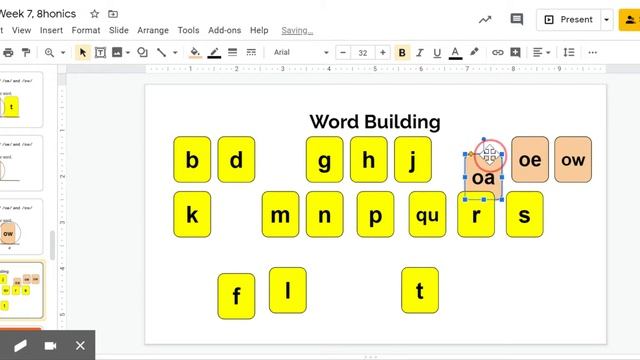Viewport: 640px width, 360px height.
Task: Click the Saving… status link
Action: coord(297,30)
